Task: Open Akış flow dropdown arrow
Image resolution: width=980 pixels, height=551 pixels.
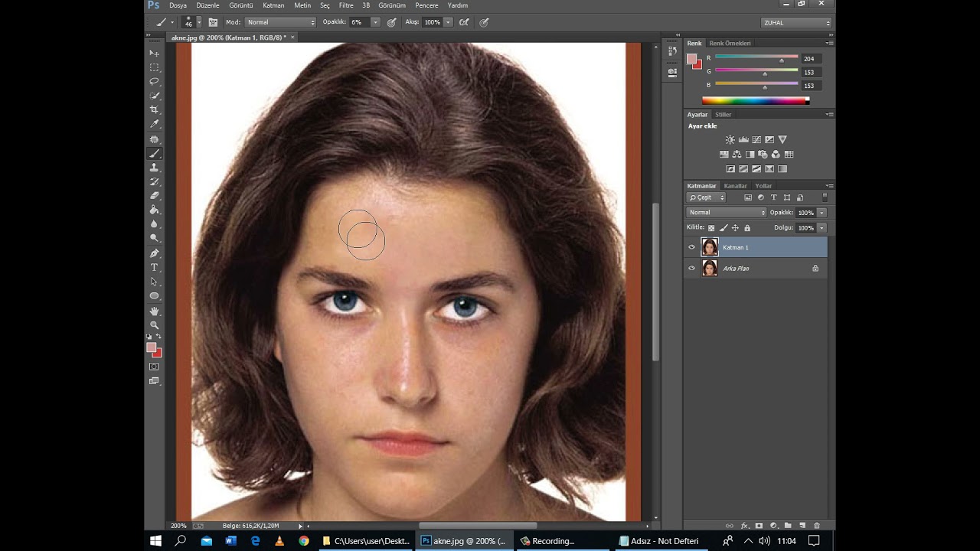Action: pos(448,22)
